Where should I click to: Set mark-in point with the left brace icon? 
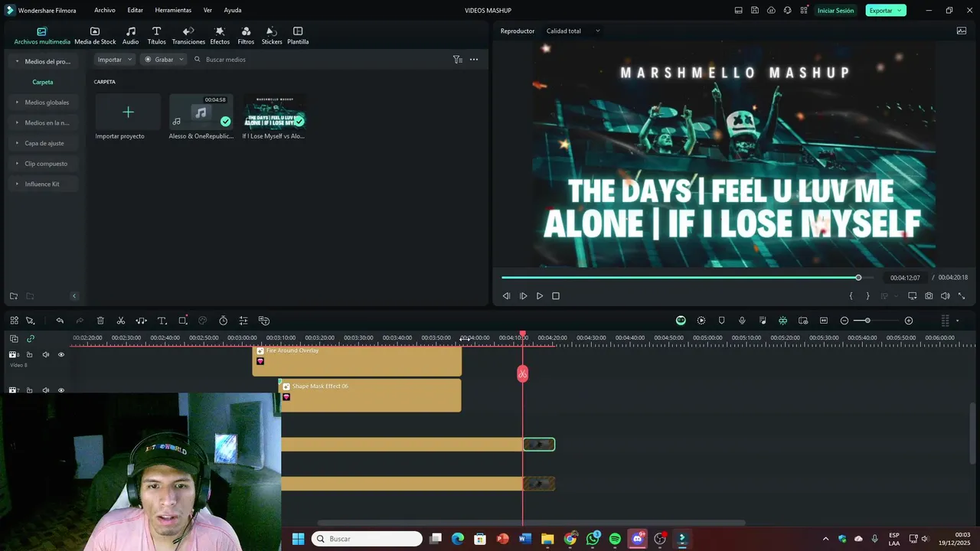pos(851,296)
